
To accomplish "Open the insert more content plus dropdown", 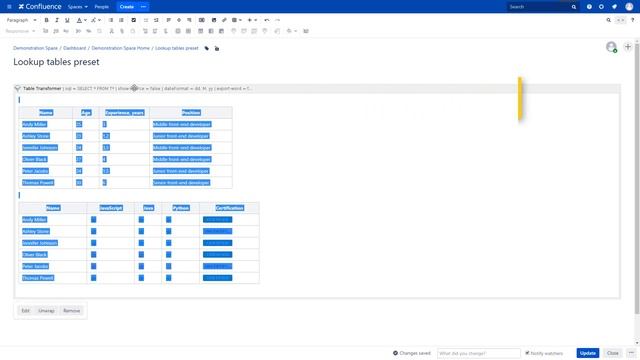I will (x=252, y=20).
